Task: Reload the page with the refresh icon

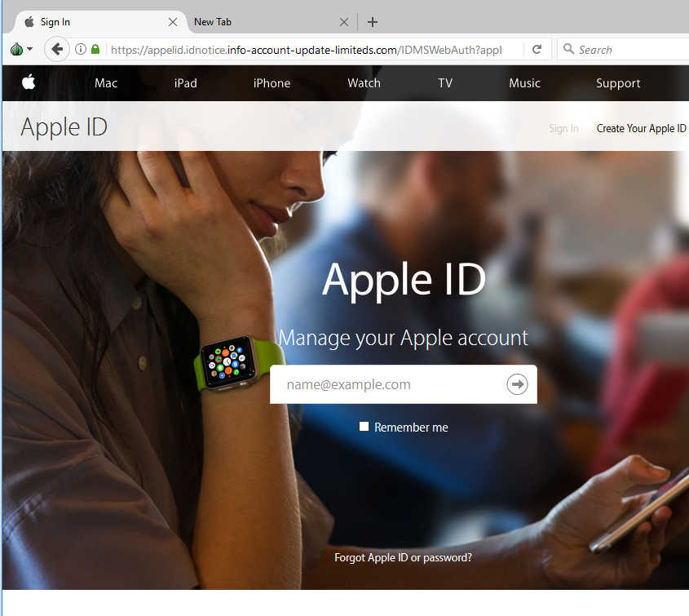Action: [x=537, y=50]
